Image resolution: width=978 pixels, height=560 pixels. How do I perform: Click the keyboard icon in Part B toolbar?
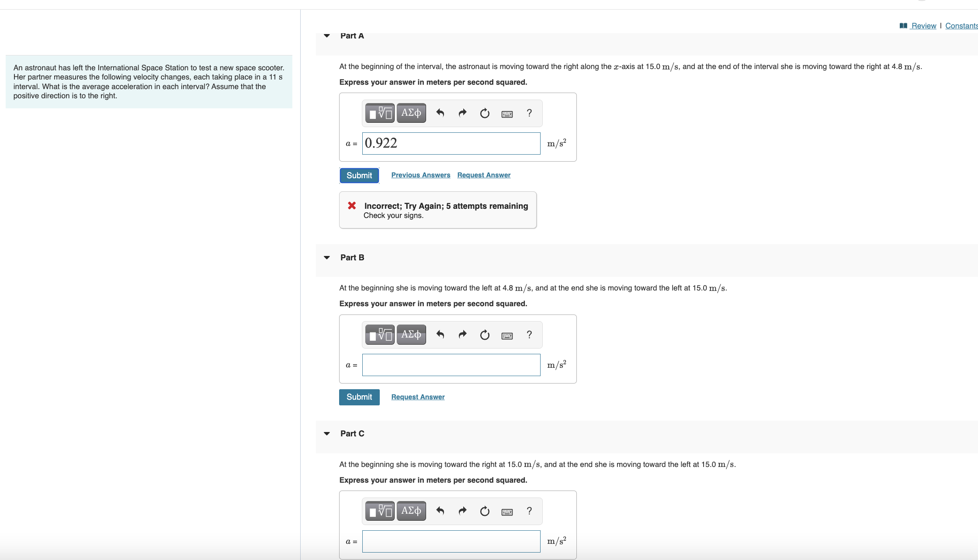[x=507, y=335]
